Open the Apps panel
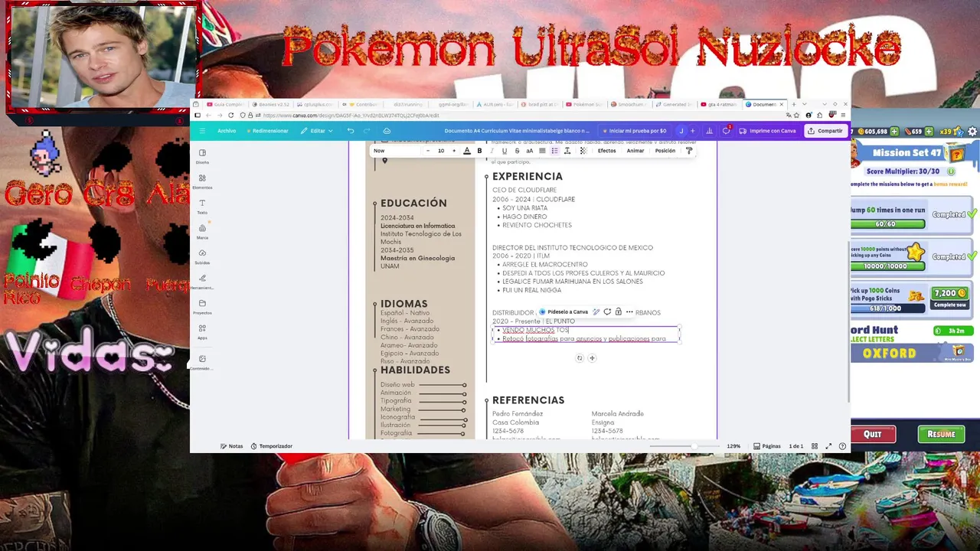Image resolution: width=980 pixels, height=551 pixels. click(202, 331)
